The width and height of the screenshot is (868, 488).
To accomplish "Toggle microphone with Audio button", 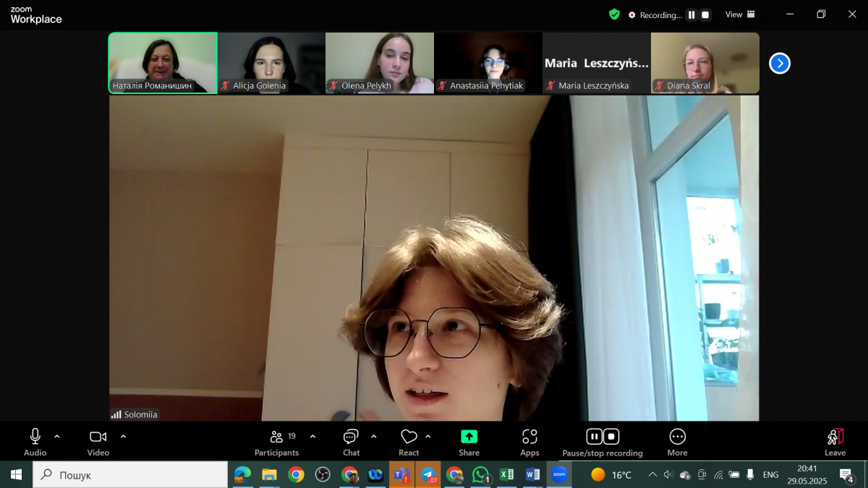I will click(x=35, y=441).
